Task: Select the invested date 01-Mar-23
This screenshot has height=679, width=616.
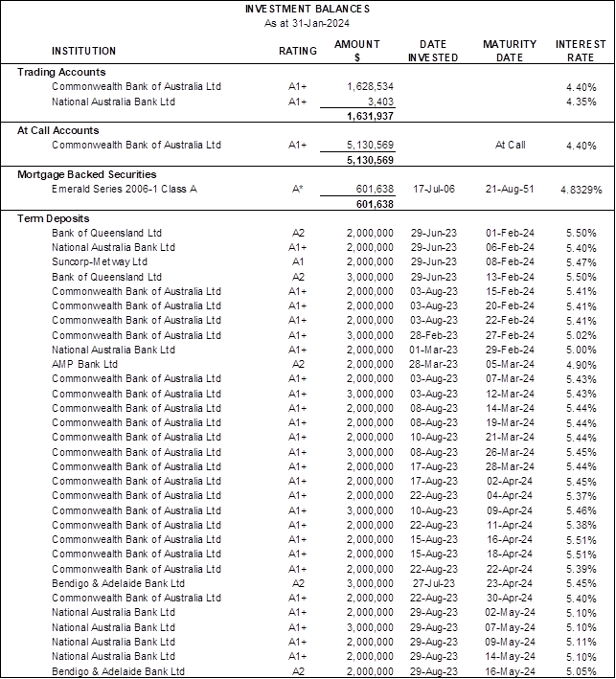Action: (x=434, y=350)
